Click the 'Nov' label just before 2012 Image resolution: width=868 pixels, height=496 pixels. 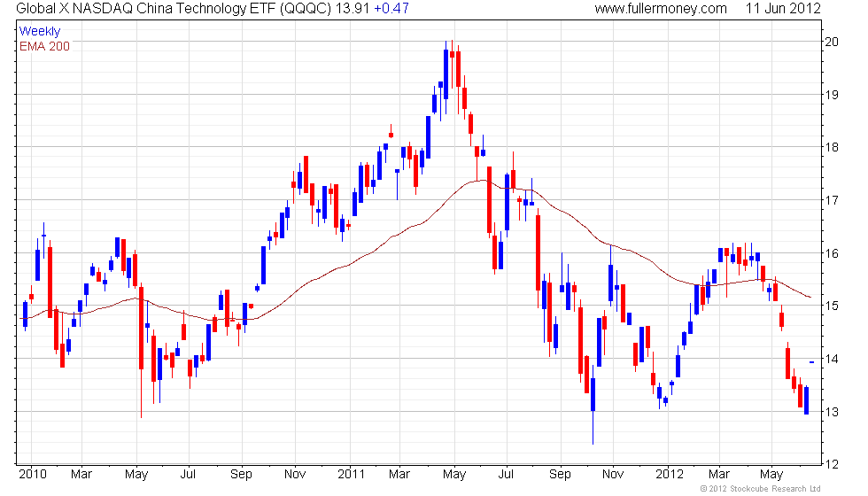(613, 475)
